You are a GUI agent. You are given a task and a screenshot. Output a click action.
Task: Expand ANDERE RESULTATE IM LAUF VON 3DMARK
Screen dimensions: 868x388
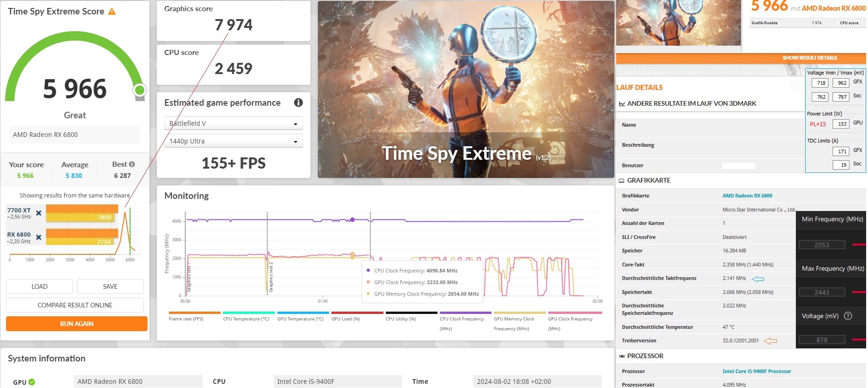pos(692,103)
